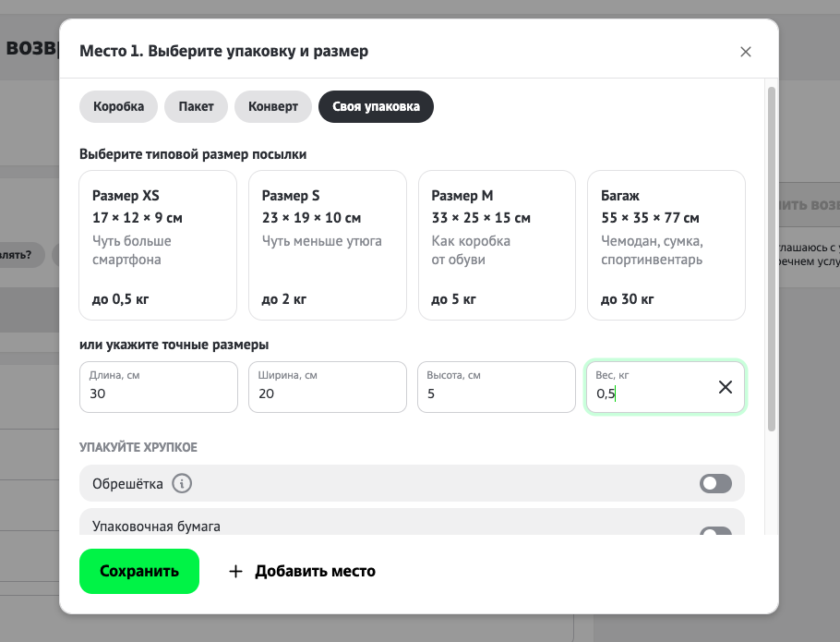Click into the Ширина, см field
The height and width of the screenshot is (642, 840).
pyautogui.click(x=328, y=387)
